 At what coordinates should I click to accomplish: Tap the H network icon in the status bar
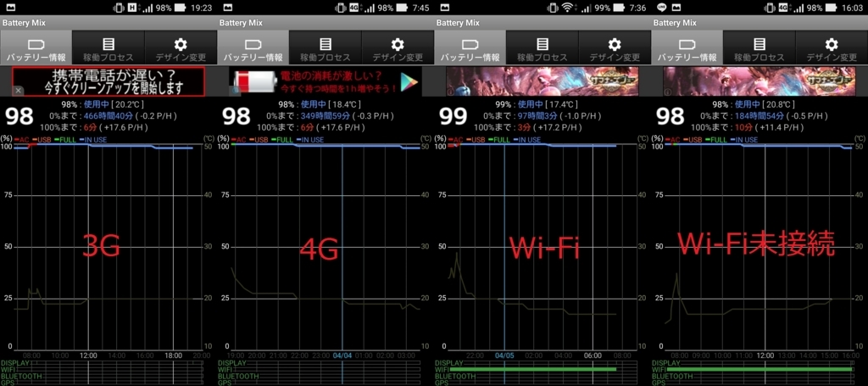(x=132, y=8)
